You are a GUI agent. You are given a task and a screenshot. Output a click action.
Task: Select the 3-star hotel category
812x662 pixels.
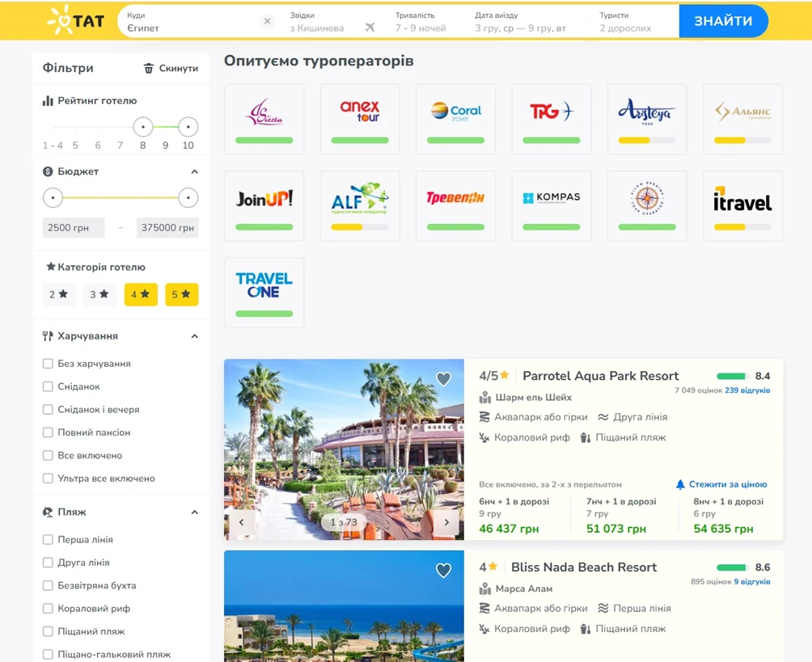(99, 294)
